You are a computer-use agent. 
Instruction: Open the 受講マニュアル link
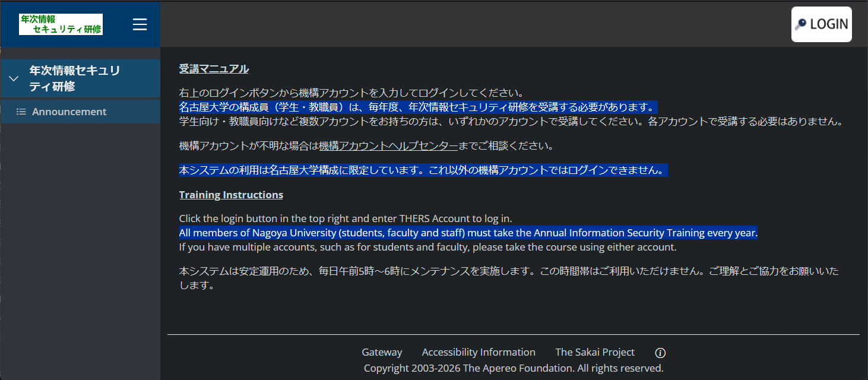pos(214,68)
